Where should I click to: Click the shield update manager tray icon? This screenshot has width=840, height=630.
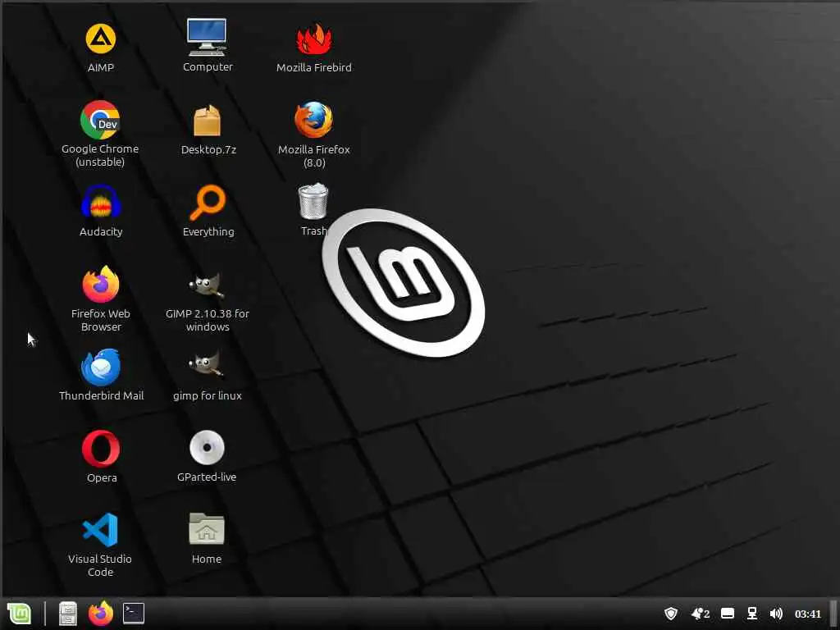(671, 614)
